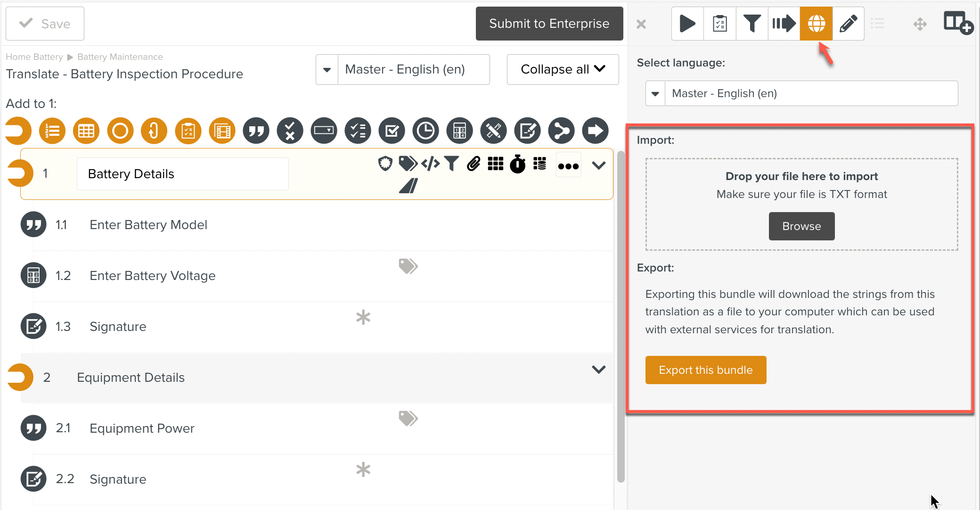Click the Battery Maintenance breadcrumb link
The image size is (980, 510).
[x=120, y=57]
